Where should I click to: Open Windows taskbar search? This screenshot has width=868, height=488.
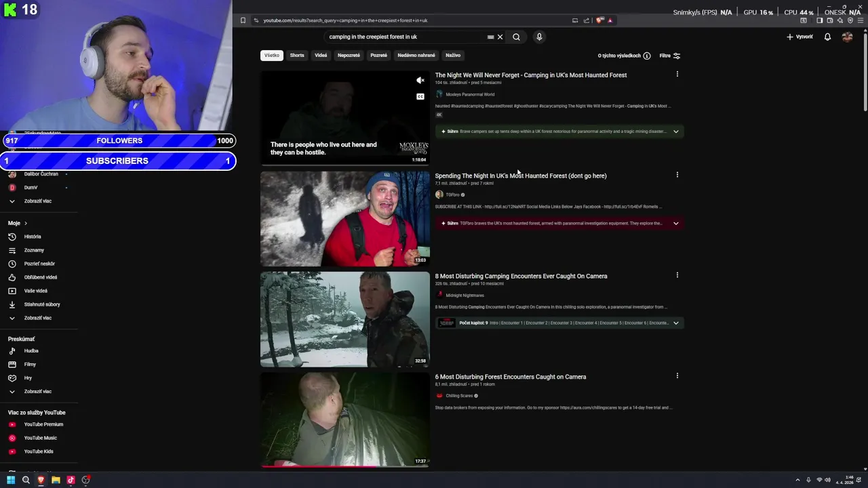(x=26, y=480)
